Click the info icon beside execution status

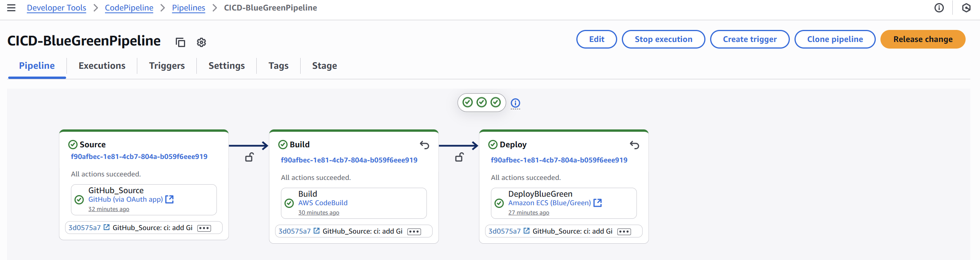[515, 103]
